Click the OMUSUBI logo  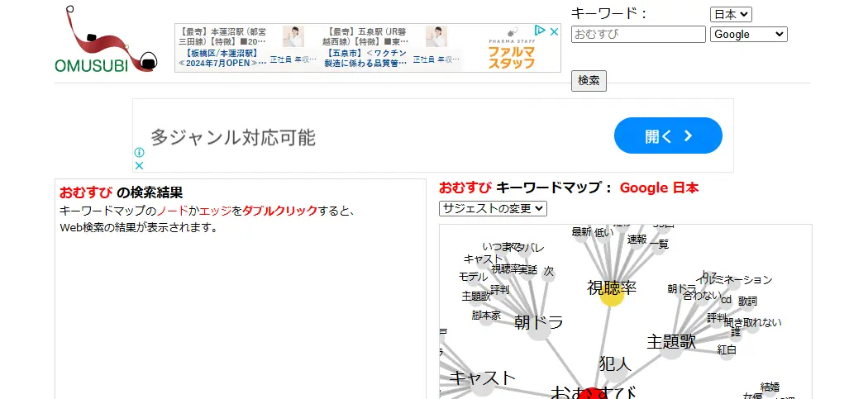coord(106,41)
